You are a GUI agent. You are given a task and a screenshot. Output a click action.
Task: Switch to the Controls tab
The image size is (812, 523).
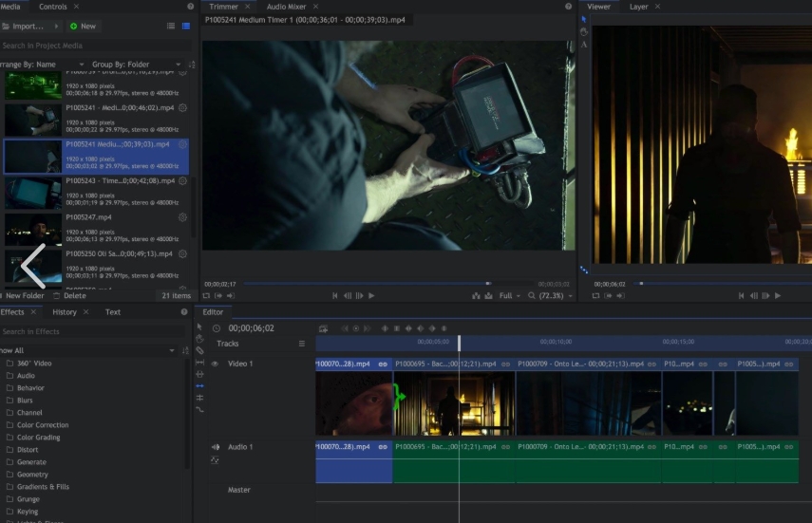coord(53,7)
